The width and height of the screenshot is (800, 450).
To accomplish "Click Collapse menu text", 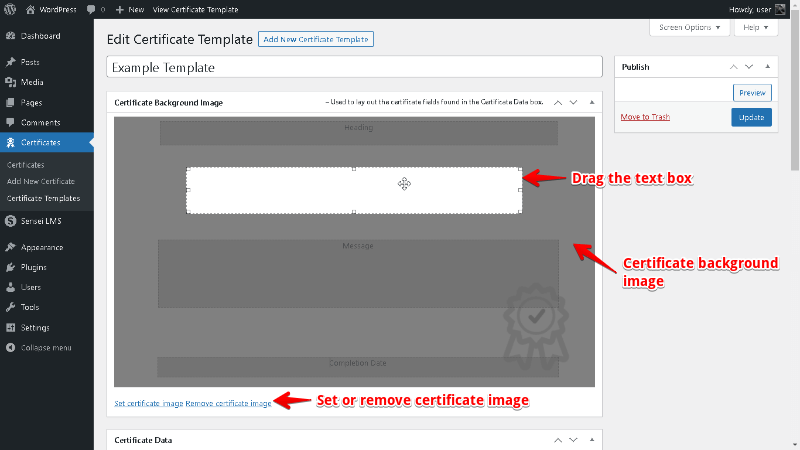I will (x=46, y=347).
